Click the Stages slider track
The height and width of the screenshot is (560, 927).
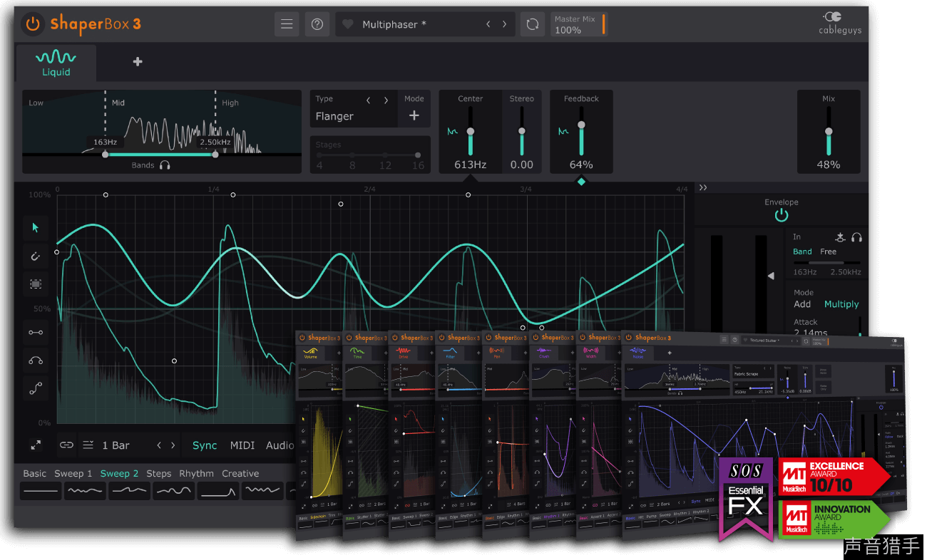(x=369, y=155)
